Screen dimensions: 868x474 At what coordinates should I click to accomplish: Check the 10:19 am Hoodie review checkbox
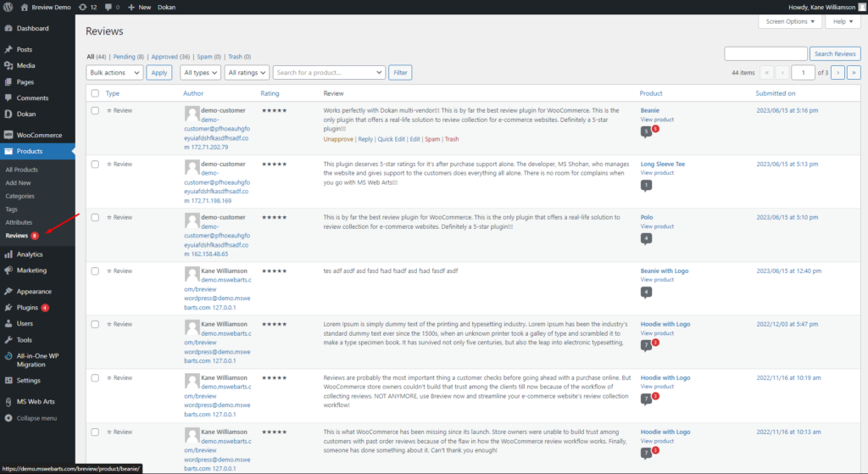coord(95,378)
